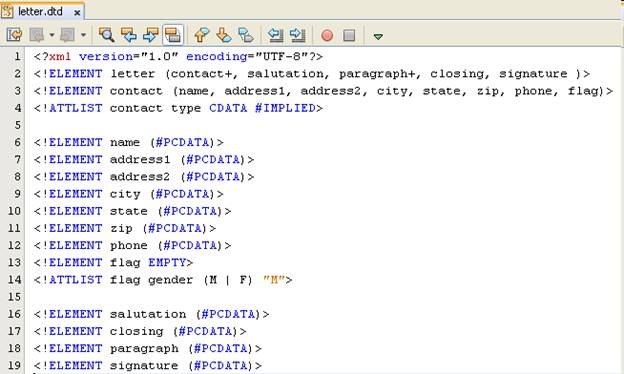
Task: Click the Forward navigation icon
Action: point(67,35)
